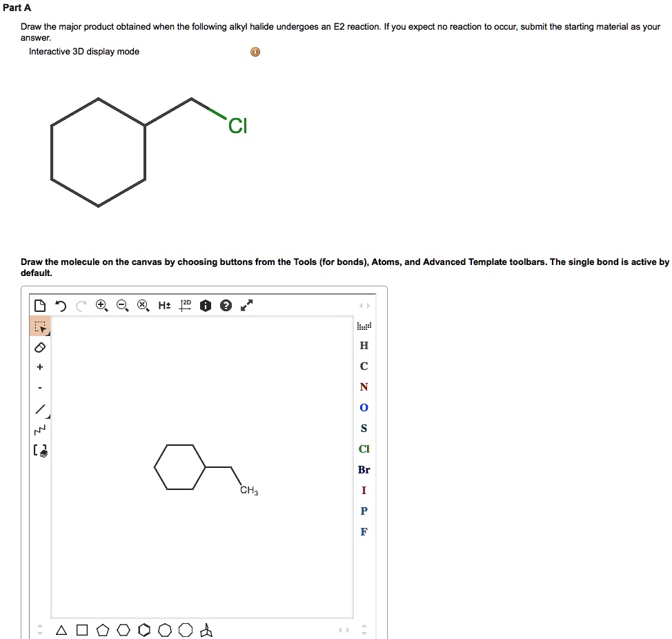The image size is (672, 639).
Task: Click the info icon beside Interactive 3D display mode
Action: [x=255, y=51]
